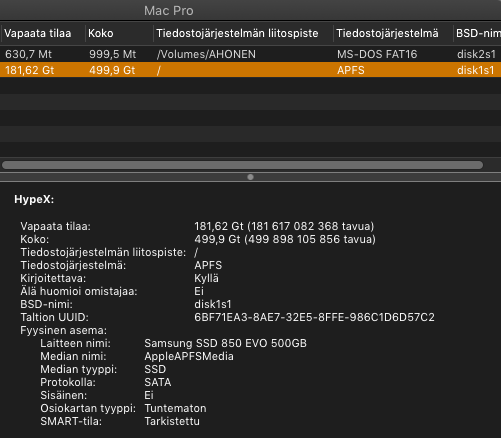Click the 499,9 Gt cell in highlighted row
This screenshot has width=501, height=438.
coord(112,70)
